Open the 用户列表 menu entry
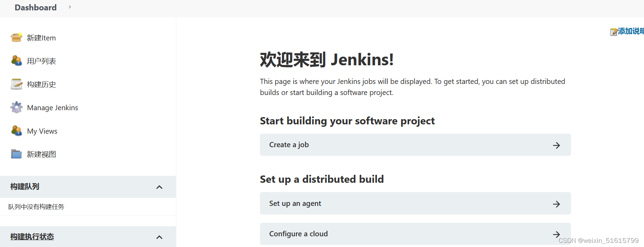 pos(41,61)
